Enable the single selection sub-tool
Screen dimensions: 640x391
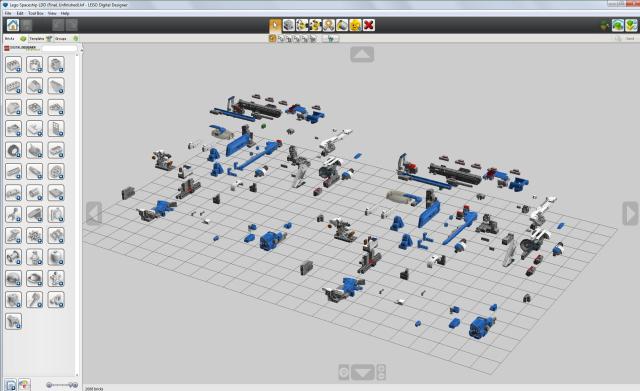point(273,39)
